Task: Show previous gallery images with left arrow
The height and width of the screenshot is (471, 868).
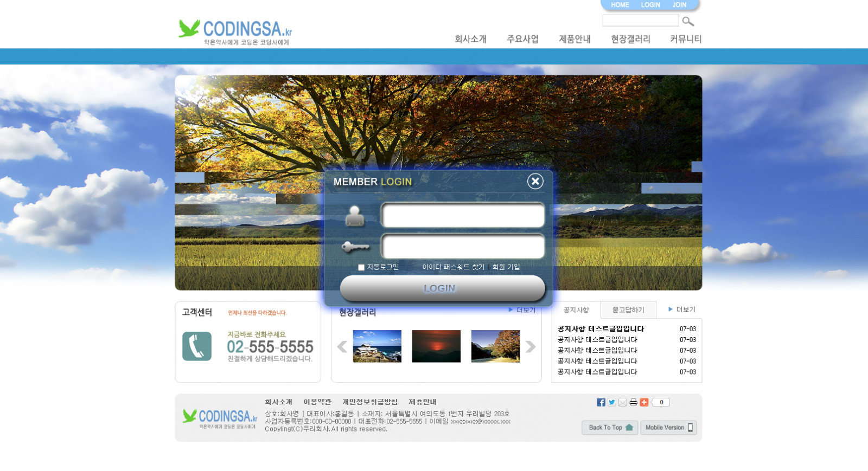Action: (x=342, y=346)
